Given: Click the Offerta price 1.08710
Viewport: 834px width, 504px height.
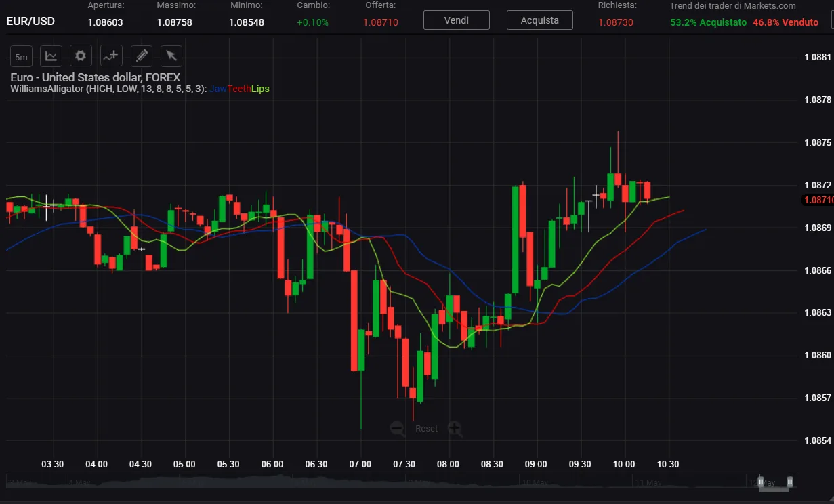Looking at the screenshot, I should pos(381,22).
